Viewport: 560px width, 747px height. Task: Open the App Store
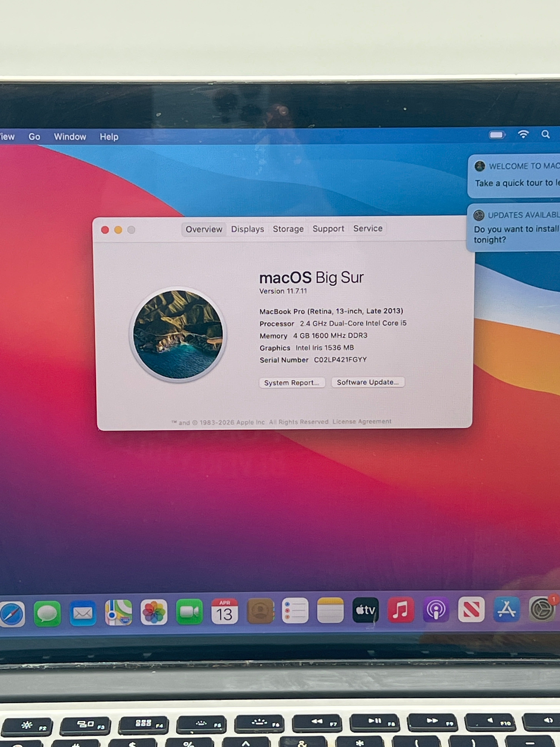(x=507, y=609)
